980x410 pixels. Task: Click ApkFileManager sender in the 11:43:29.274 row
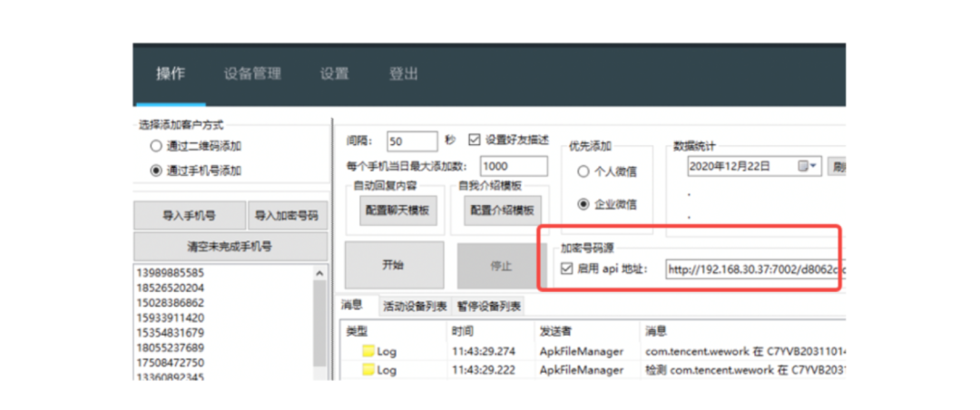point(582,351)
